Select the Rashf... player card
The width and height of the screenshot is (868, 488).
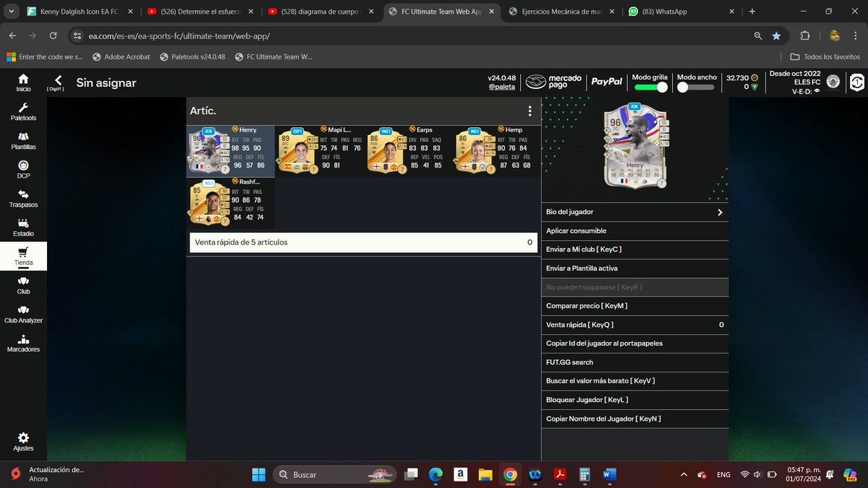coord(231,203)
